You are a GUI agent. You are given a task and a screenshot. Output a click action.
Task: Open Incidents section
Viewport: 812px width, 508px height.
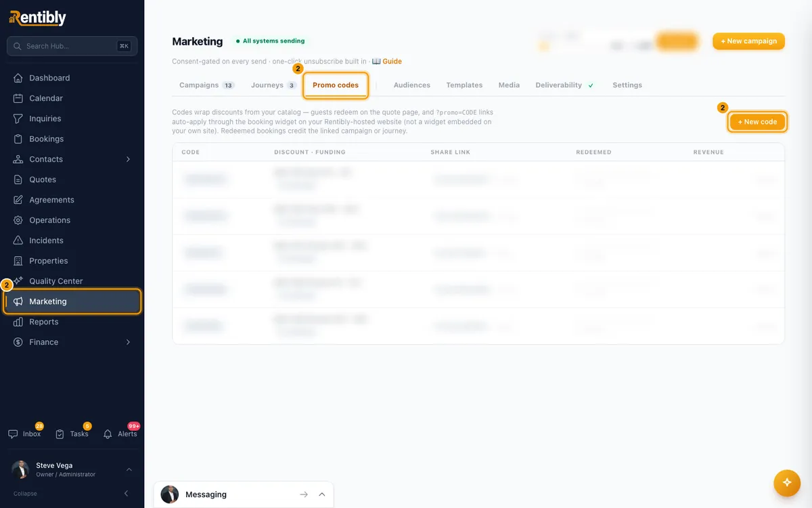(x=72, y=240)
